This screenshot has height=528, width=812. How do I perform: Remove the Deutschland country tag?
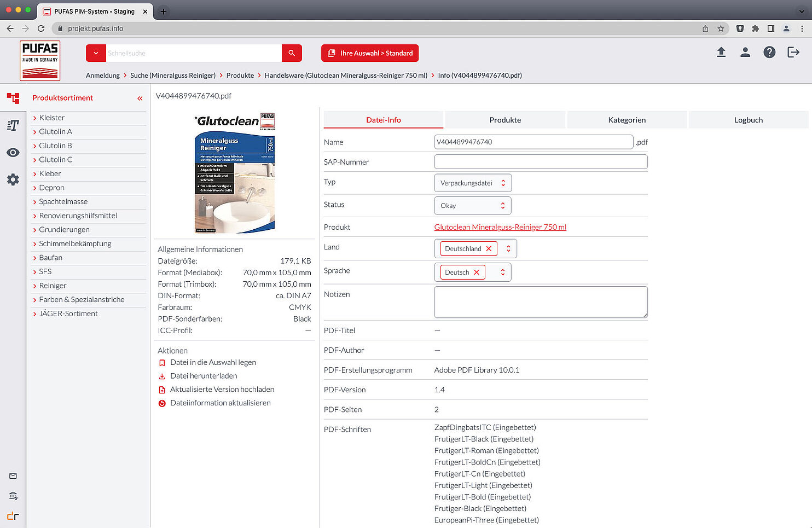[x=489, y=248]
